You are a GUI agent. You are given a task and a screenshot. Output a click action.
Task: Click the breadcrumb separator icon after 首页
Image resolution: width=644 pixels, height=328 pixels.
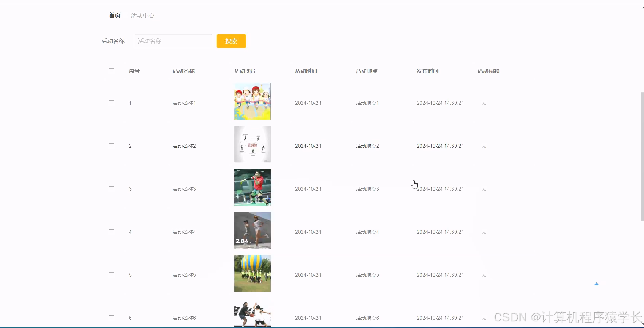click(x=125, y=15)
